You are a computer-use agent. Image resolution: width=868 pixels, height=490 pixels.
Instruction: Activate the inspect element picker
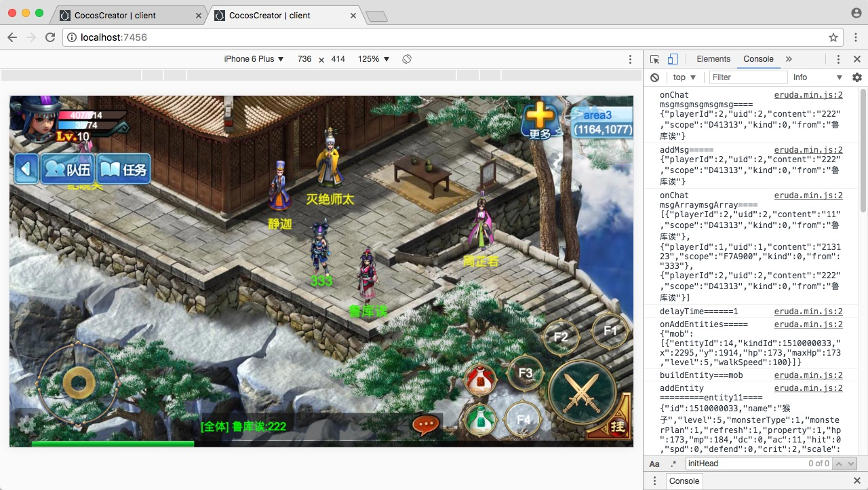(x=654, y=59)
